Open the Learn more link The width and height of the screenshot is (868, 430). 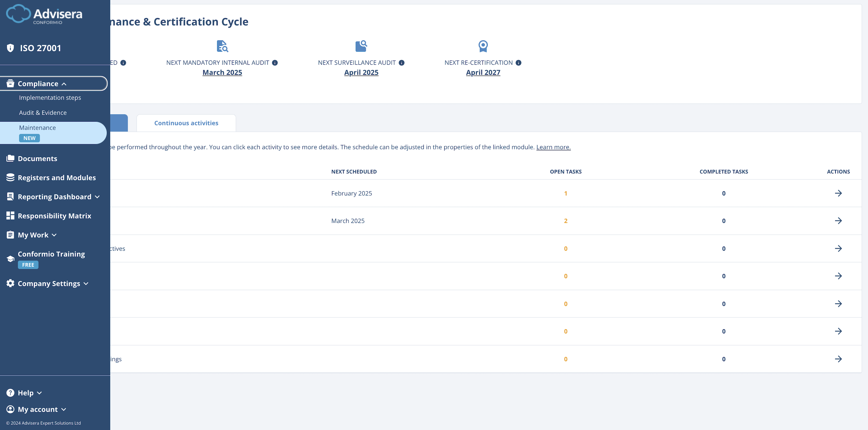(x=553, y=147)
